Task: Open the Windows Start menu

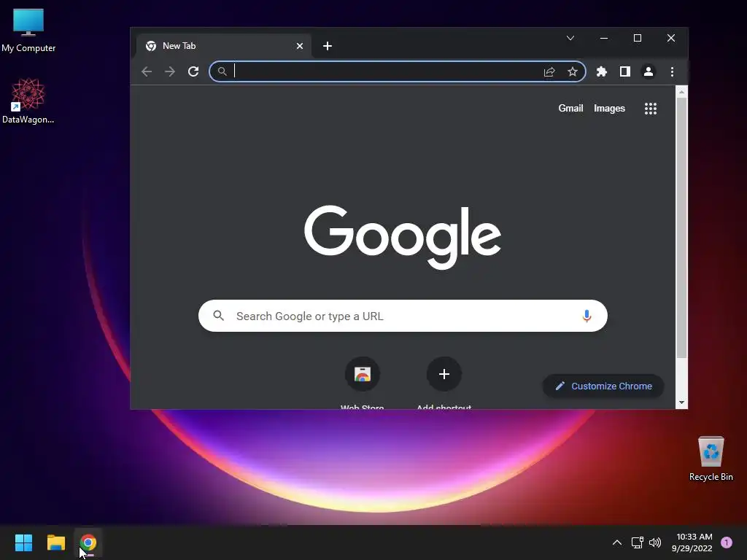Action: tap(24, 542)
